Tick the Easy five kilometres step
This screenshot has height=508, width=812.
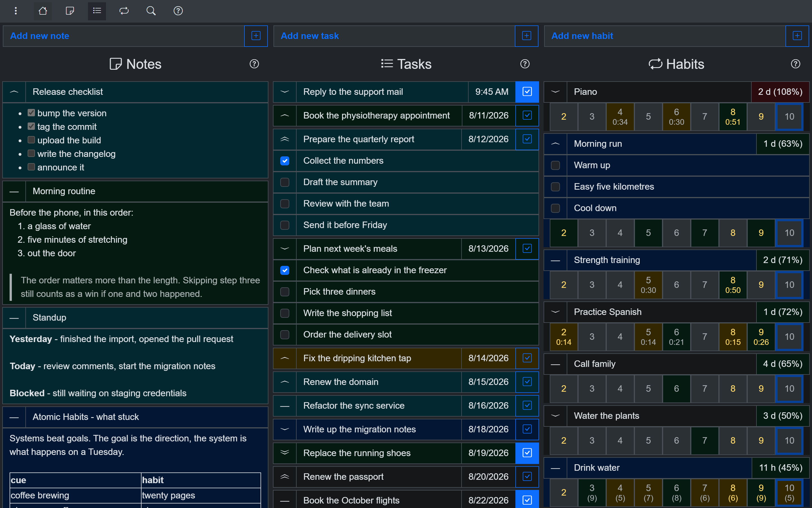(555, 187)
